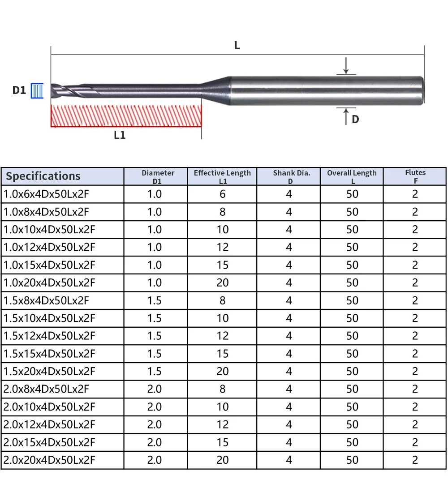Viewport: 448px width, 488px height.
Task: Click effective length 12 in the 2.0x12x4Dx50Lx2F row
Action: click(223, 425)
